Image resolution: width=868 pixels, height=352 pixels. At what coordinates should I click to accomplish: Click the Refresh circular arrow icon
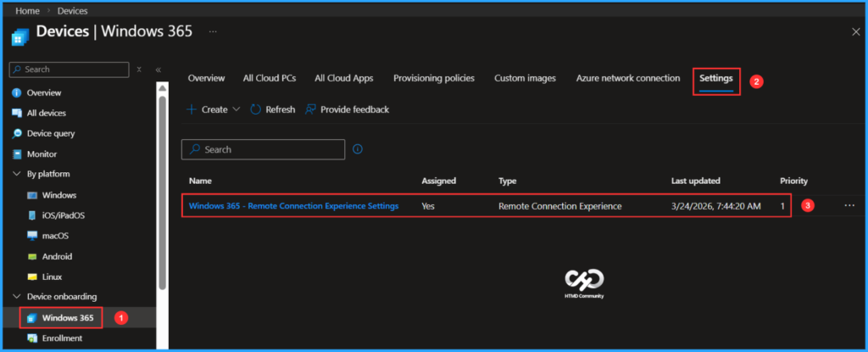pos(255,109)
